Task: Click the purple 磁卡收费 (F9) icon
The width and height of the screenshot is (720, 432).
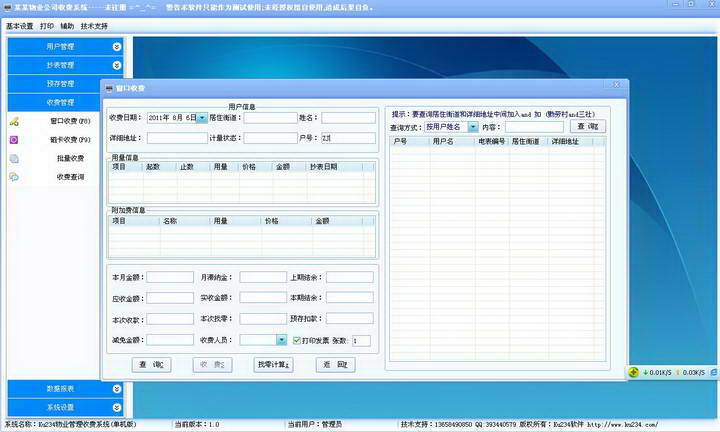Action: tap(14, 140)
